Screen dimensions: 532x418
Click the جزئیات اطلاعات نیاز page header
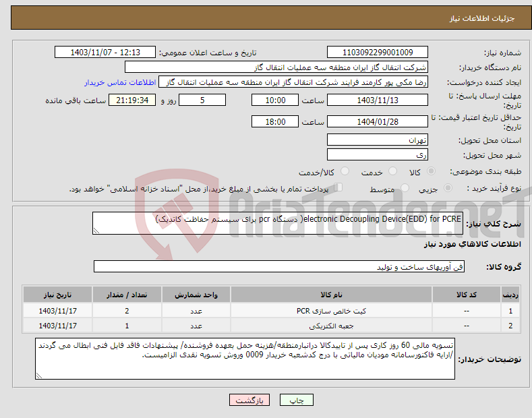[482, 18]
